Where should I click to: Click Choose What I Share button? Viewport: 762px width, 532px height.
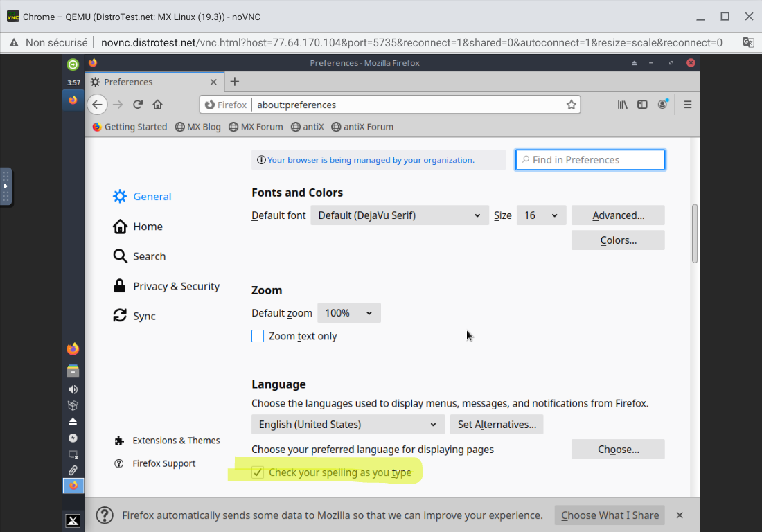[610, 515]
